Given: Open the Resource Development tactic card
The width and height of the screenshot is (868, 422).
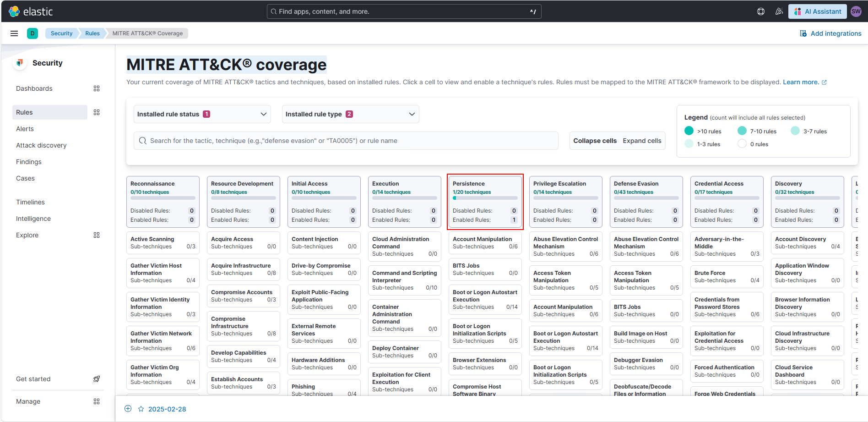Looking at the screenshot, I should (244, 202).
